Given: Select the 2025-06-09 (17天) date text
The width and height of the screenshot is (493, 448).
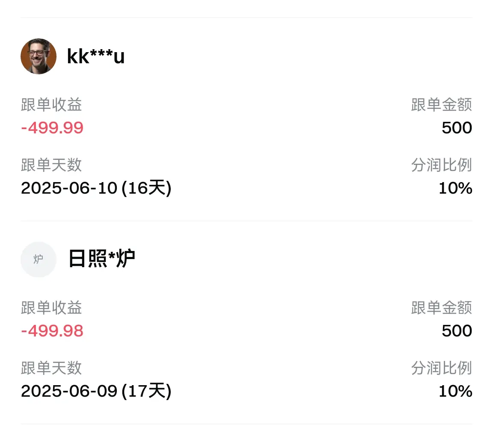Looking at the screenshot, I should tap(96, 391).
